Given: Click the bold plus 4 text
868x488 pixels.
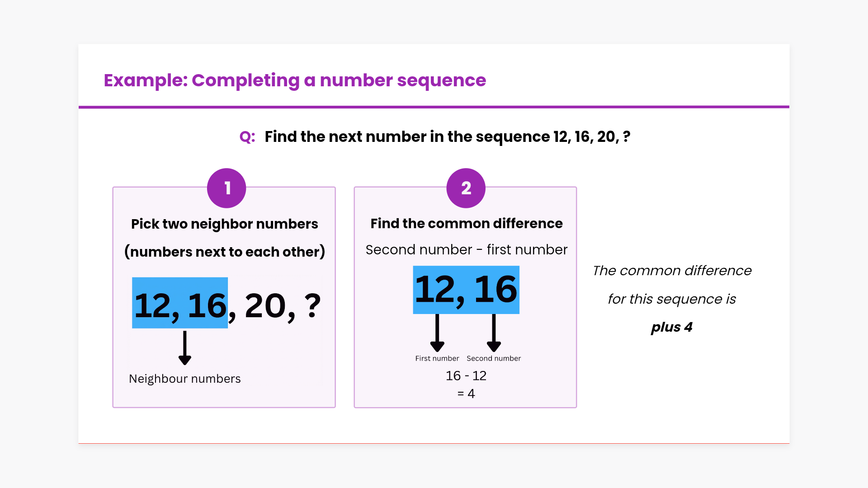Looking at the screenshot, I should [x=672, y=327].
